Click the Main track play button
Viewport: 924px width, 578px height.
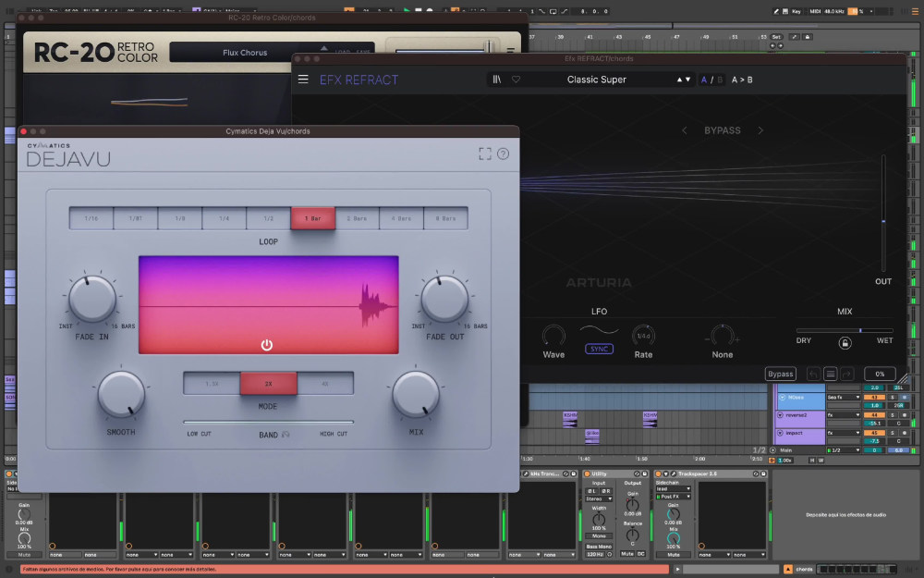click(x=773, y=450)
